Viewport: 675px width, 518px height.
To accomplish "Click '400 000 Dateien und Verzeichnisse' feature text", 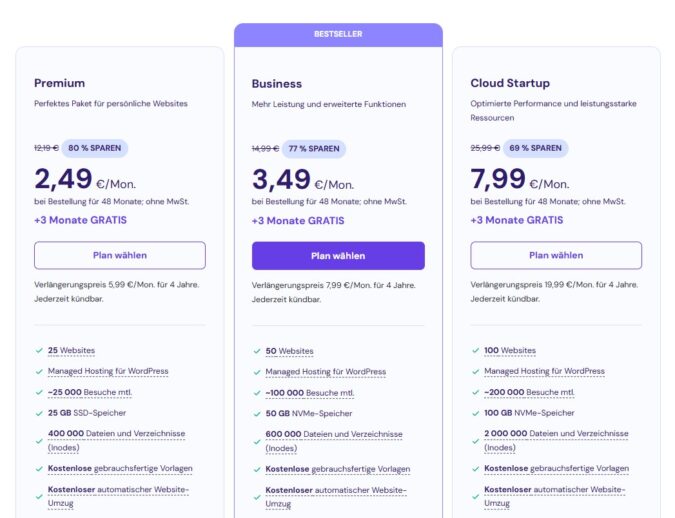I will pos(116,434).
